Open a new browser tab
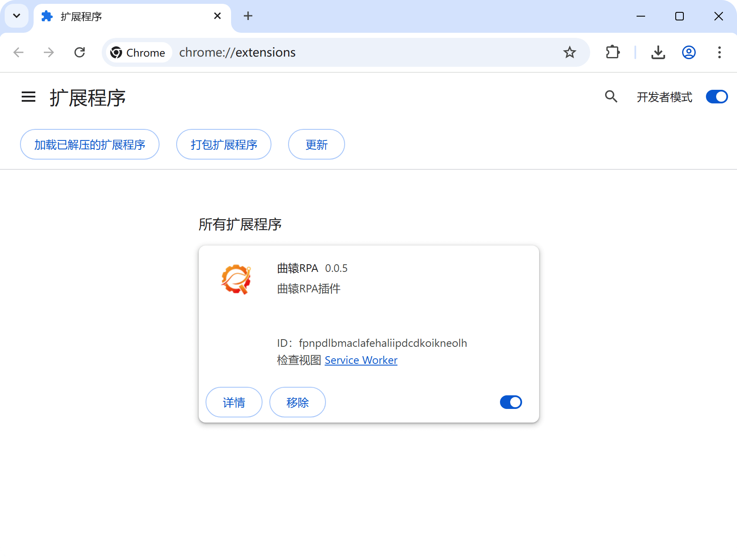The image size is (737, 560). [x=248, y=16]
